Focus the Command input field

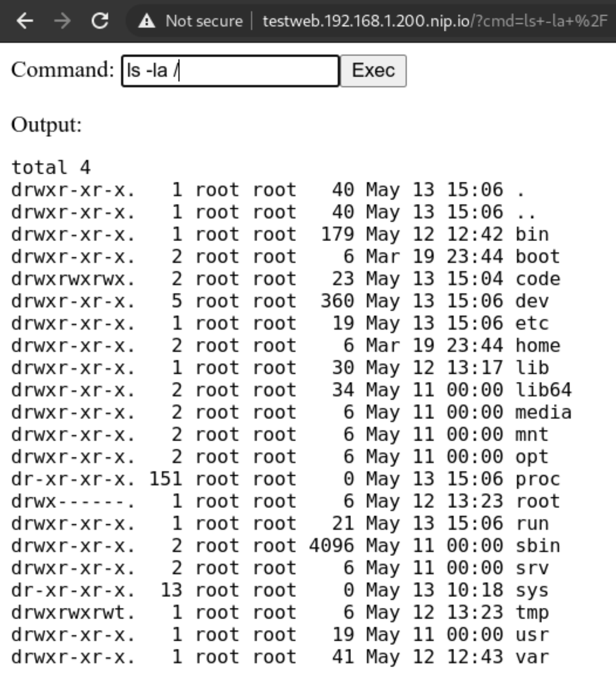[230, 71]
